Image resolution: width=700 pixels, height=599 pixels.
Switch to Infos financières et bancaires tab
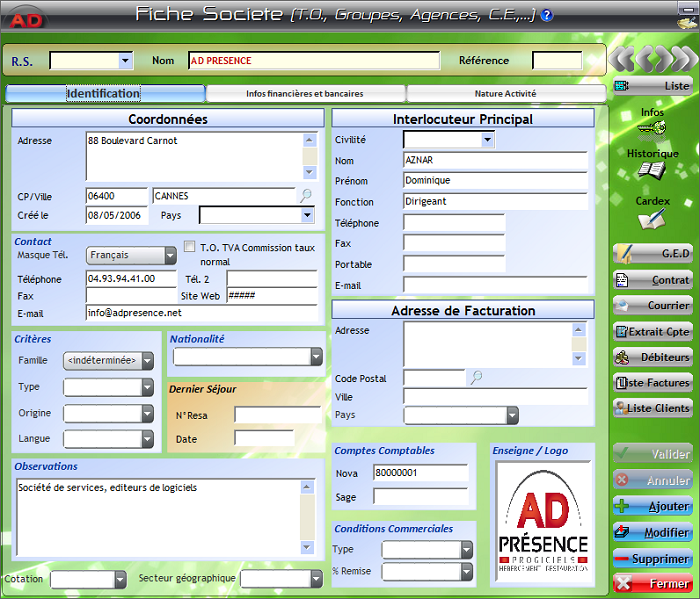(305, 93)
